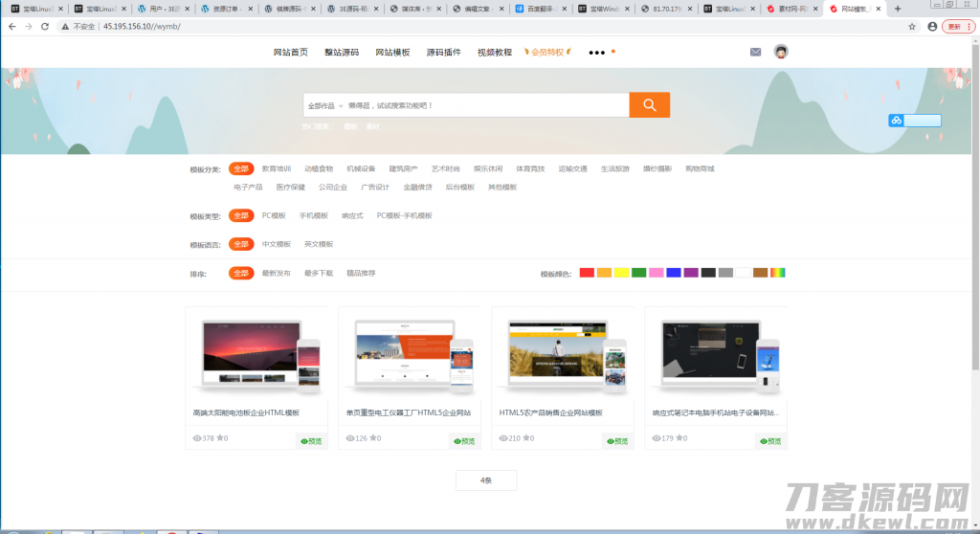Click 预览 button on solar panel template

tap(312, 441)
